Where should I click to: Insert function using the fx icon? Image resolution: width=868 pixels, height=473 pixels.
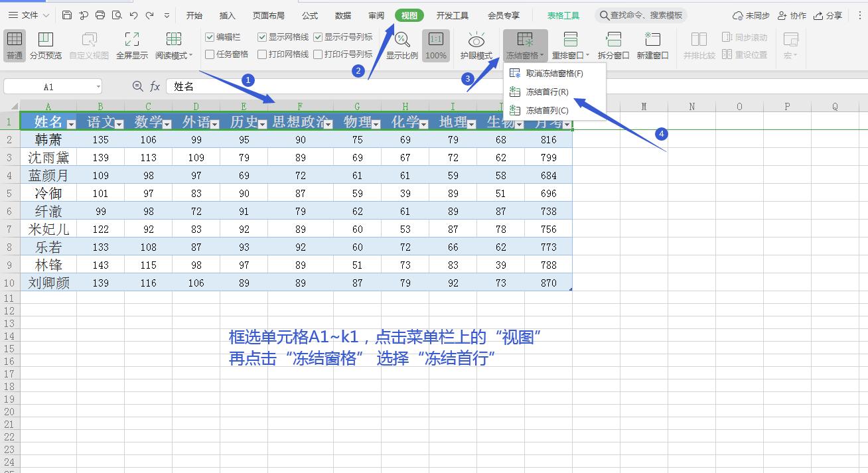(x=155, y=86)
